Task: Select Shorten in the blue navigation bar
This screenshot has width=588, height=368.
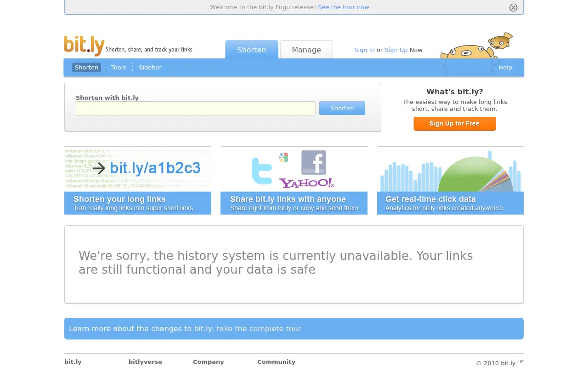Action: pyautogui.click(x=86, y=67)
